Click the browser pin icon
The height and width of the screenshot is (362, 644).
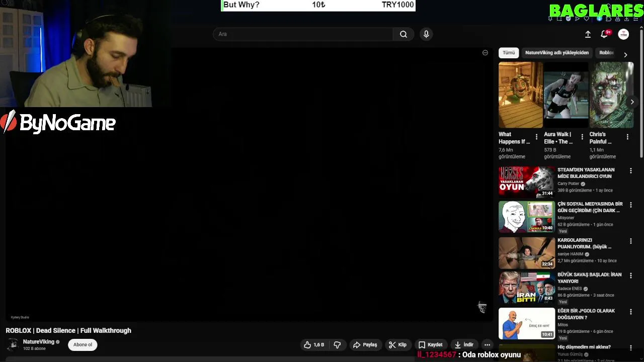click(x=550, y=19)
